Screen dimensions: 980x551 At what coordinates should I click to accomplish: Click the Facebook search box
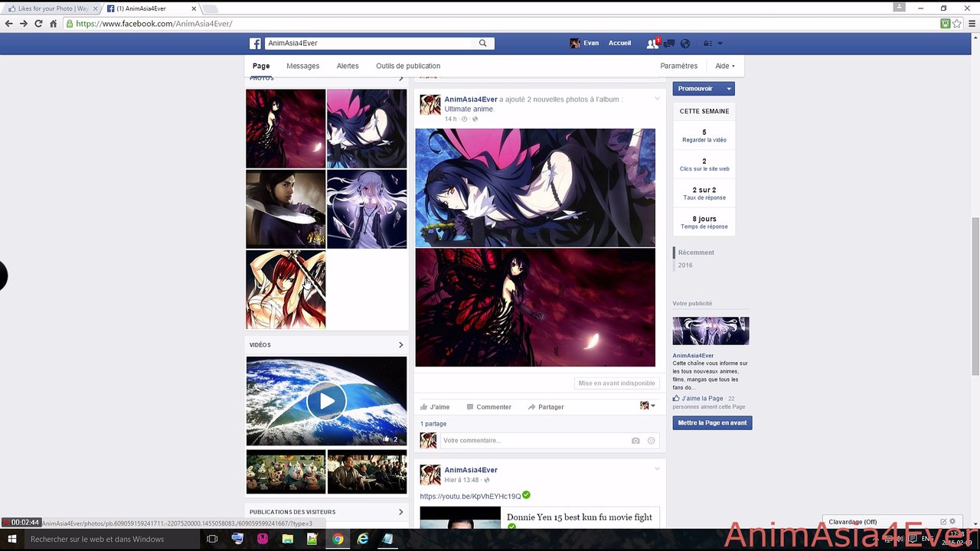pyautogui.click(x=371, y=44)
